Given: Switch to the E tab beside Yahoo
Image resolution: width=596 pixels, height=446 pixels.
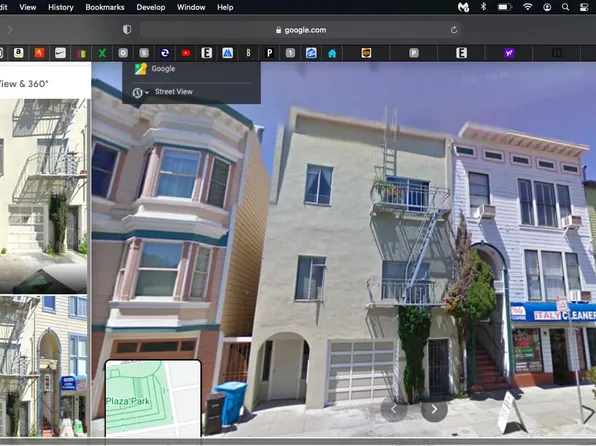Looking at the screenshot, I should pyautogui.click(x=461, y=53).
